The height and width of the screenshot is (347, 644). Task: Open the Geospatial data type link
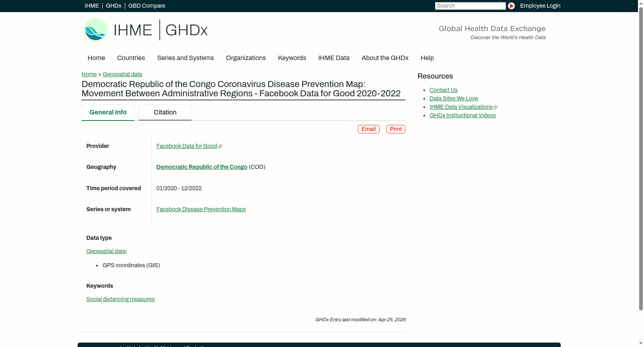(x=106, y=251)
